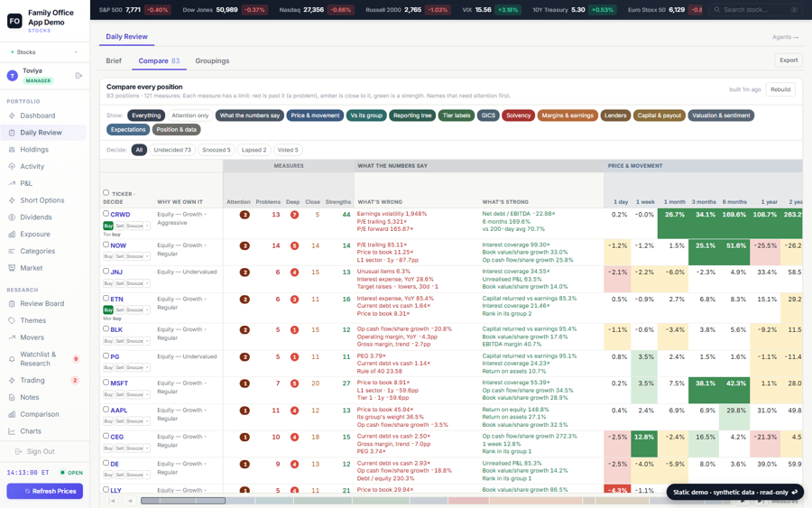Open MSFT decision more-options dropdown

(x=148, y=394)
